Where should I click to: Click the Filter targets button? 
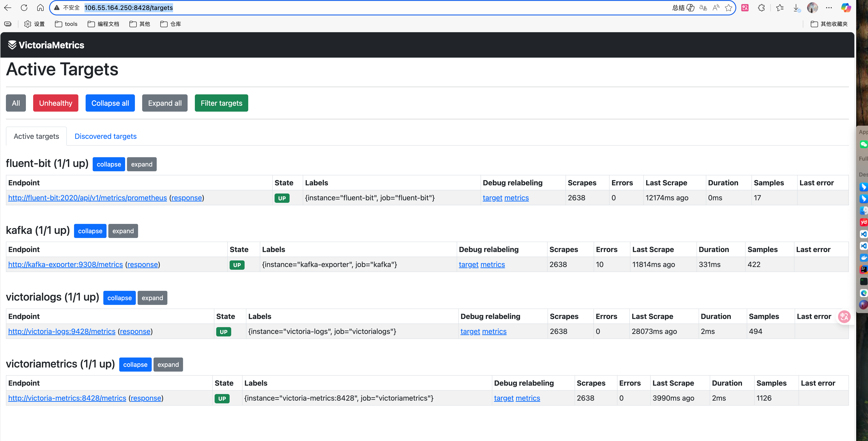[221, 103]
